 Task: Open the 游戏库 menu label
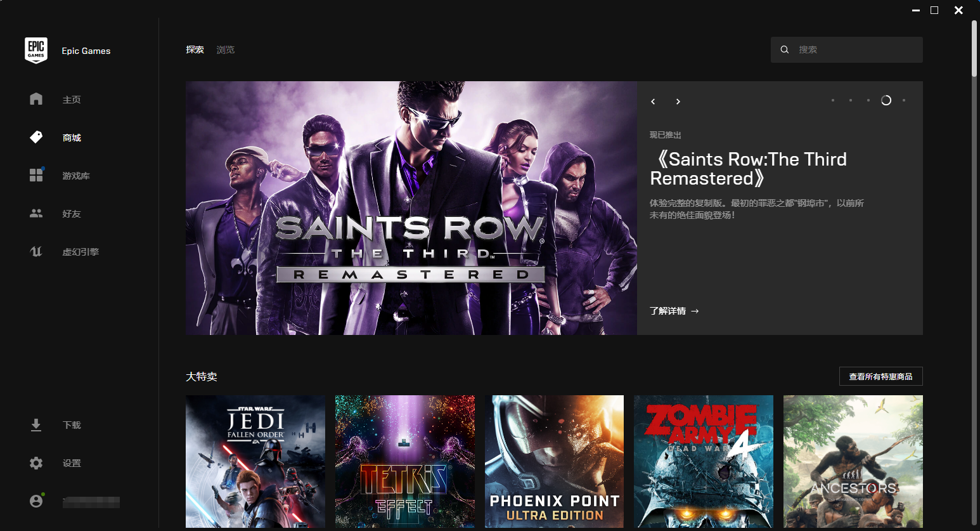76,176
